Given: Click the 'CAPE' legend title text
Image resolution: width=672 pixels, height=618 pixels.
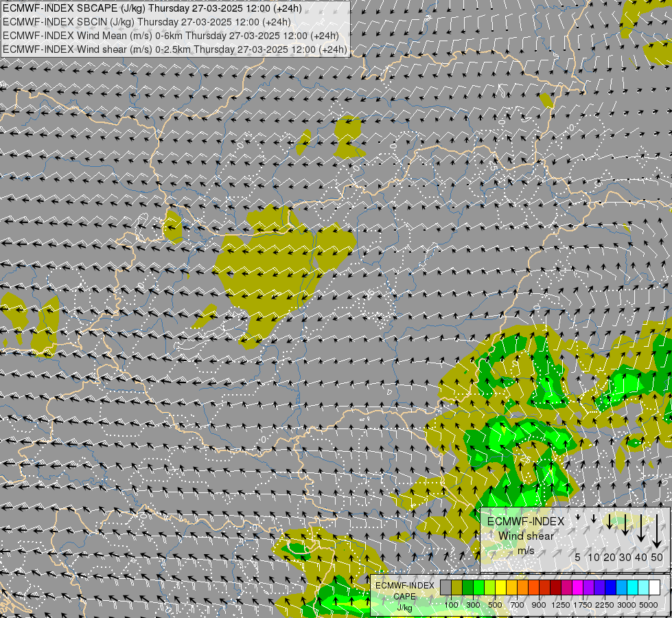Looking at the screenshot, I should [404, 597].
